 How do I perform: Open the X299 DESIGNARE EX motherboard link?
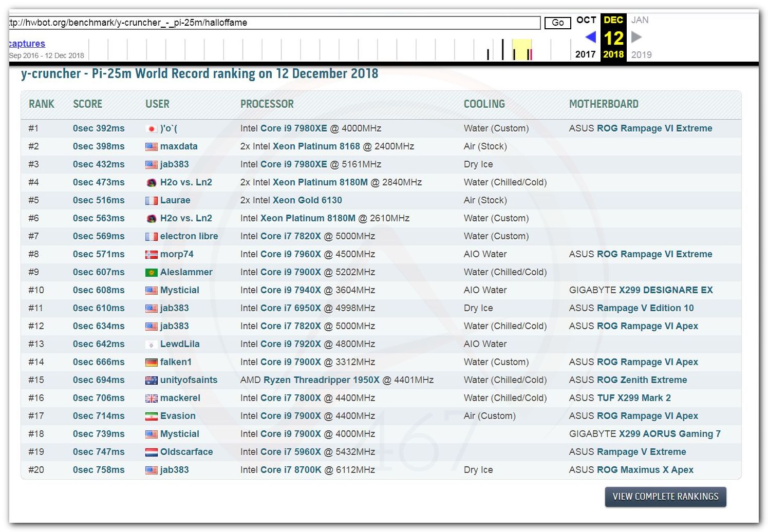click(665, 290)
